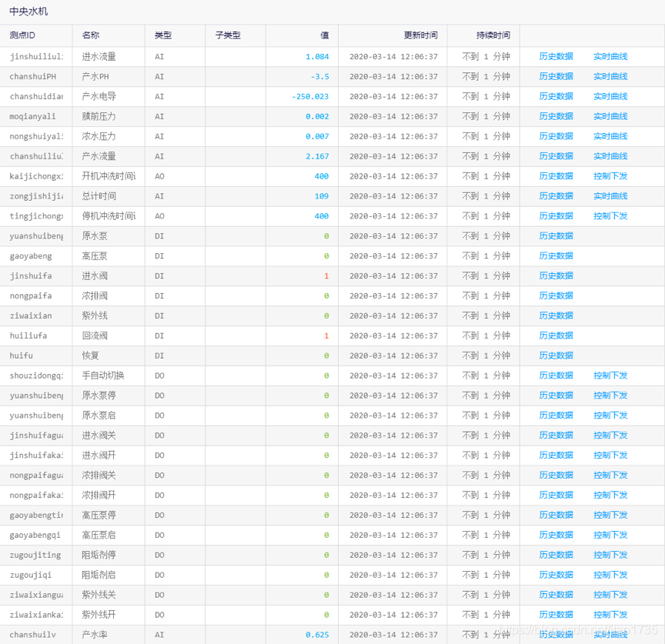
Task: Open 历史数据 for the 产水PH row
Action: [x=556, y=76]
